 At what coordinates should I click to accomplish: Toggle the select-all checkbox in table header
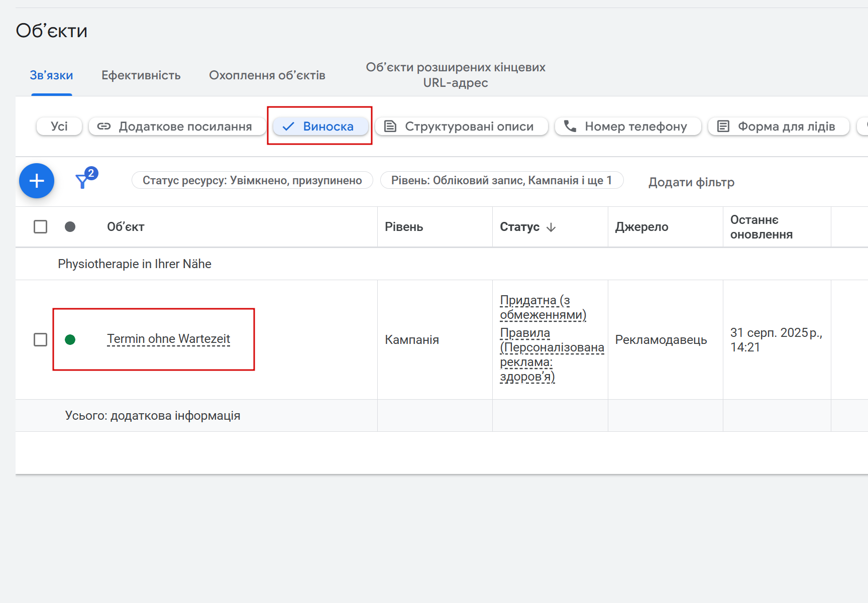tap(41, 227)
